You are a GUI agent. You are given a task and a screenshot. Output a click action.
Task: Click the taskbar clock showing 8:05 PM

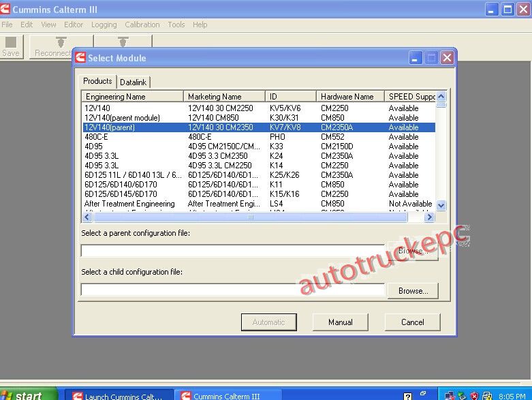pyautogui.click(x=512, y=397)
